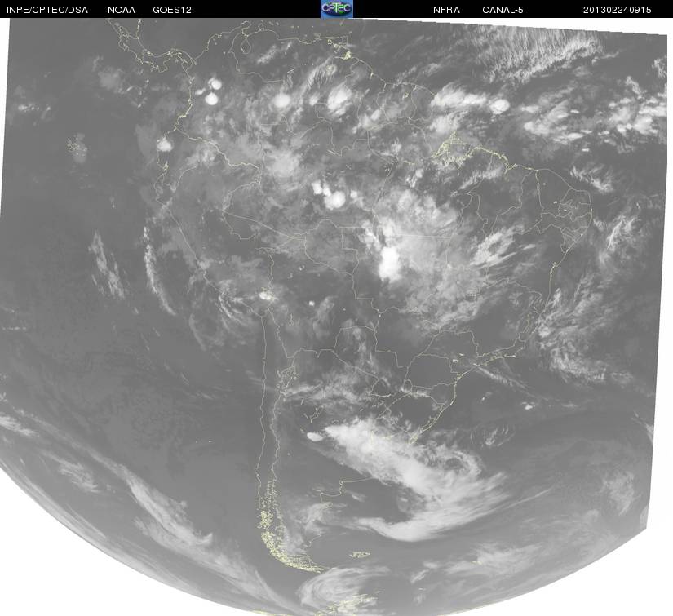Screen dimensions: 673x616
Task: Click the satellite image of South America
Action: (x=336, y=317)
